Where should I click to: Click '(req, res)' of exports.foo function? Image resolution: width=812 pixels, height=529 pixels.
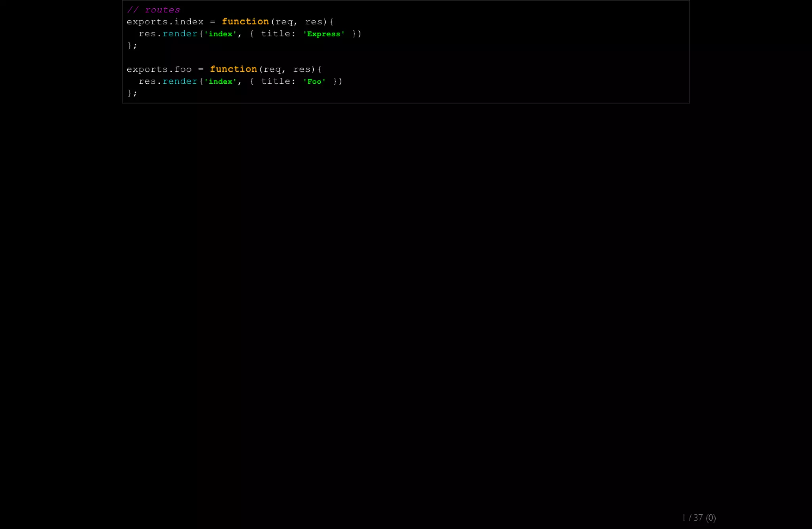pos(287,69)
